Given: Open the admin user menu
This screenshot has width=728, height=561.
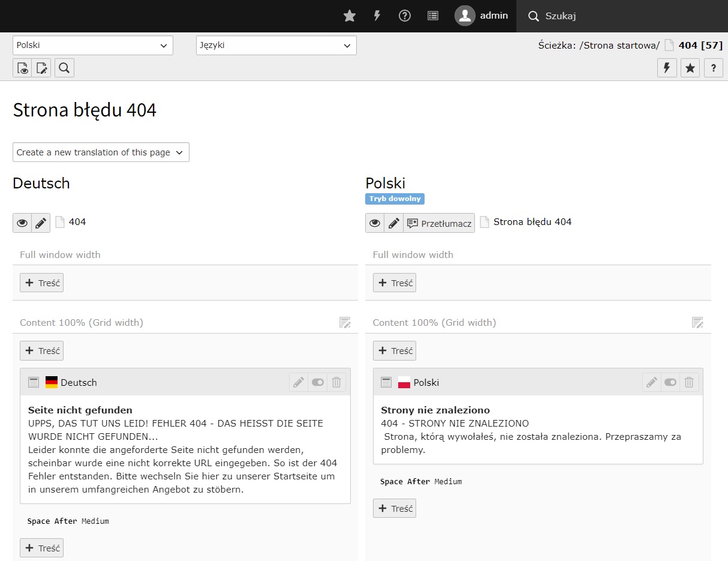Looking at the screenshot, I should click(x=482, y=16).
